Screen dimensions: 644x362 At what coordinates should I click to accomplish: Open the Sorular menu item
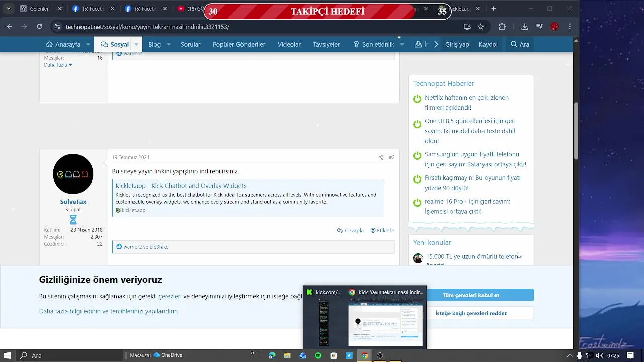pyautogui.click(x=190, y=44)
